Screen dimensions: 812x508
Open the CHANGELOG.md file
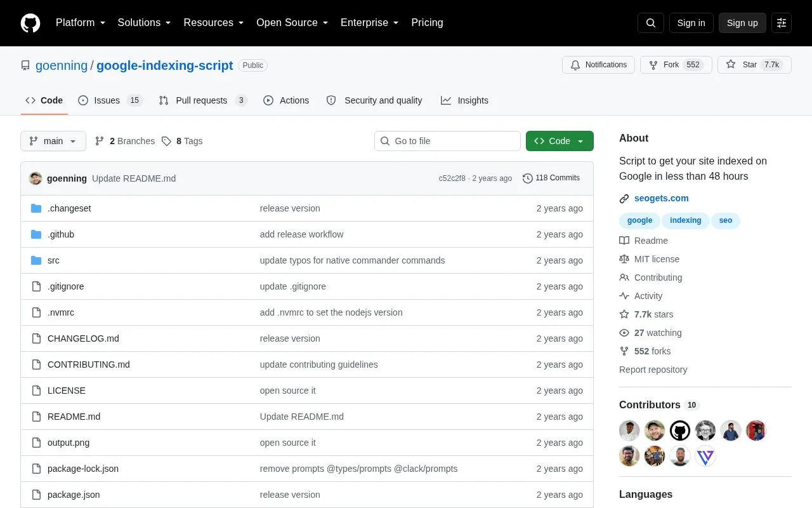[83, 338]
